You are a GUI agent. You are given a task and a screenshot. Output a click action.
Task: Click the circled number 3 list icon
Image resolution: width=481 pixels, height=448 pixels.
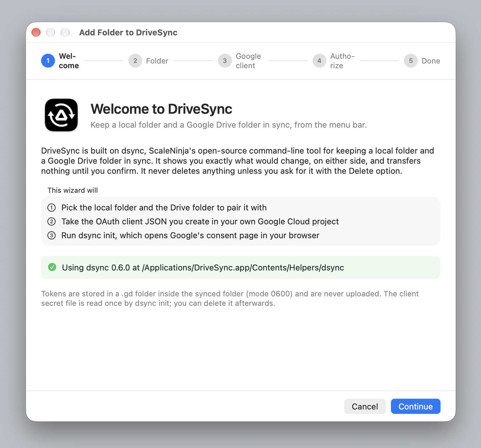coord(52,235)
